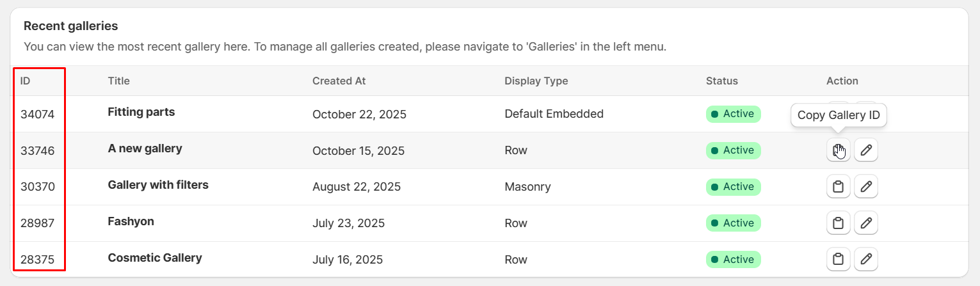This screenshot has width=980, height=286.
Task: Select the Display Type column header
Action: pos(536,81)
